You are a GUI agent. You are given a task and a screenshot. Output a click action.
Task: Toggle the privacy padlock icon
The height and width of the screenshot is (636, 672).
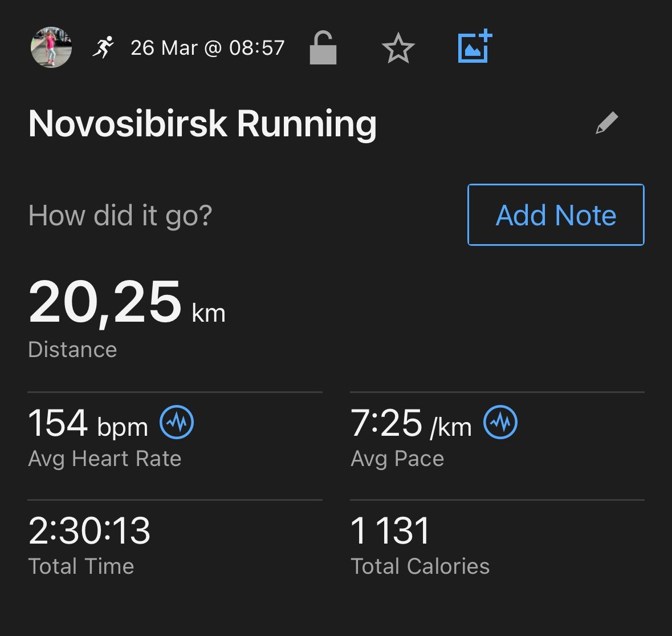323,47
